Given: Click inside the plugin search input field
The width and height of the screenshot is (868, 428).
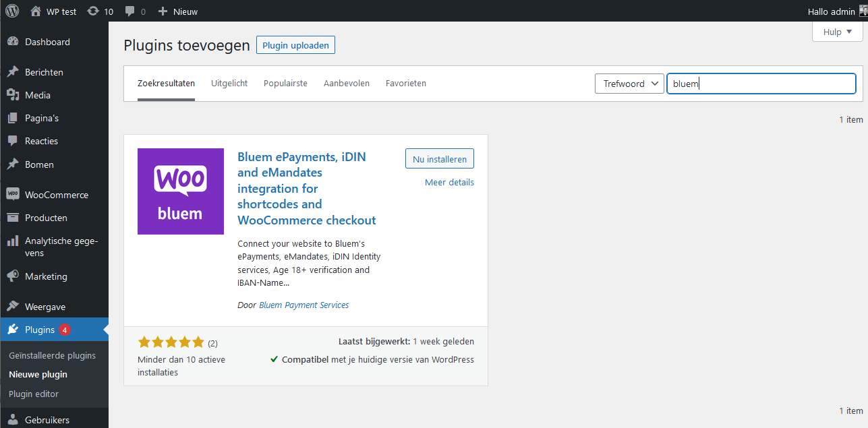Looking at the screenshot, I should click(761, 83).
